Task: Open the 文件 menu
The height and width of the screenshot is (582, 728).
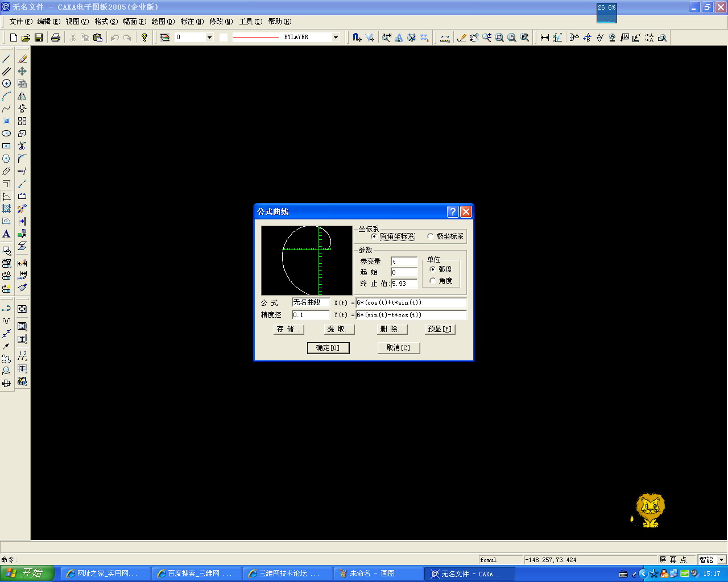Action: (x=20, y=22)
